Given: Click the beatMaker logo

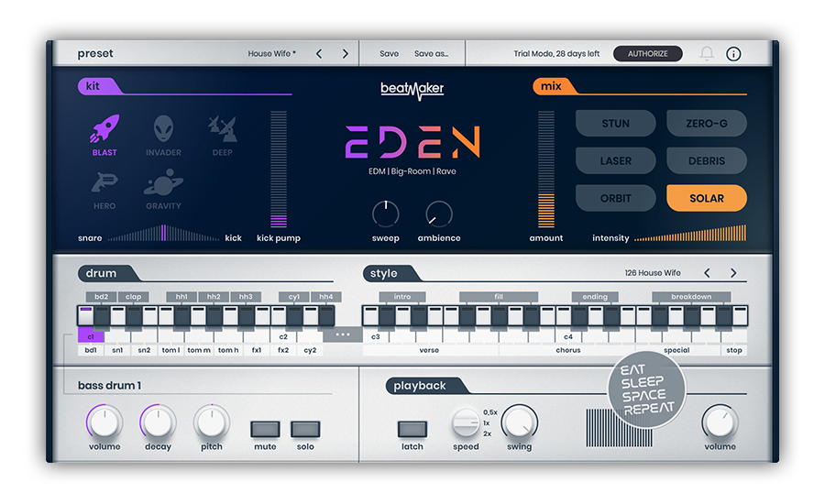Looking at the screenshot, I should (x=412, y=90).
